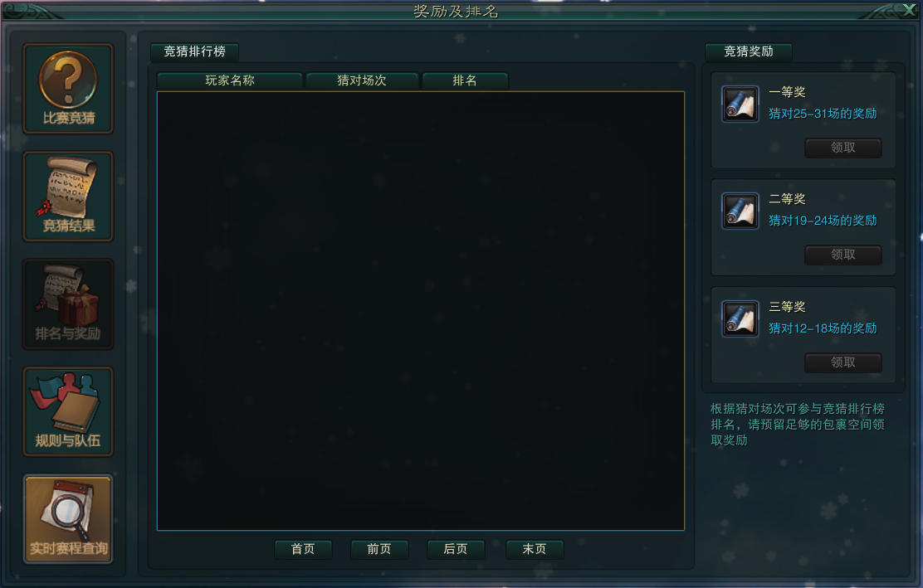Click the 一等奖 reward scroll icon
923x588 pixels.
pos(740,104)
